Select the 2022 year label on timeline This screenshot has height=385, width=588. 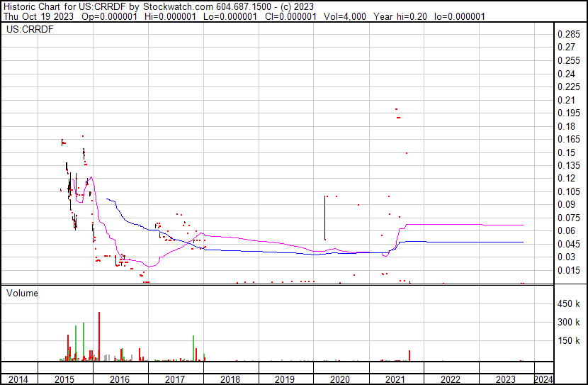[451, 379]
